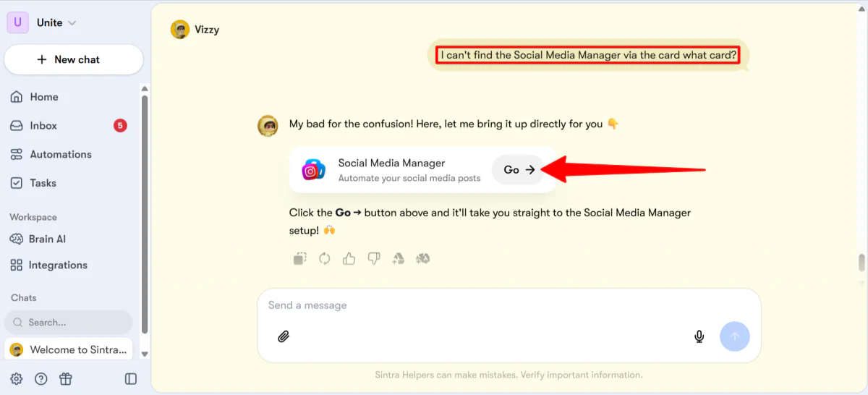Click the Automations icon in sidebar
The height and width of the screenshot is (395, 868).
tap(17, 154)
